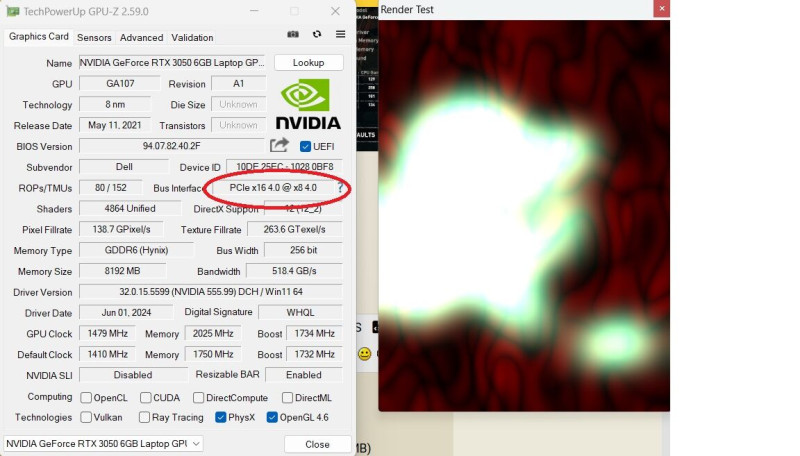This screenshot has width=800, height=456.
Task: Click the Default Memory value 1750 MHz
Action: point(213,354)
